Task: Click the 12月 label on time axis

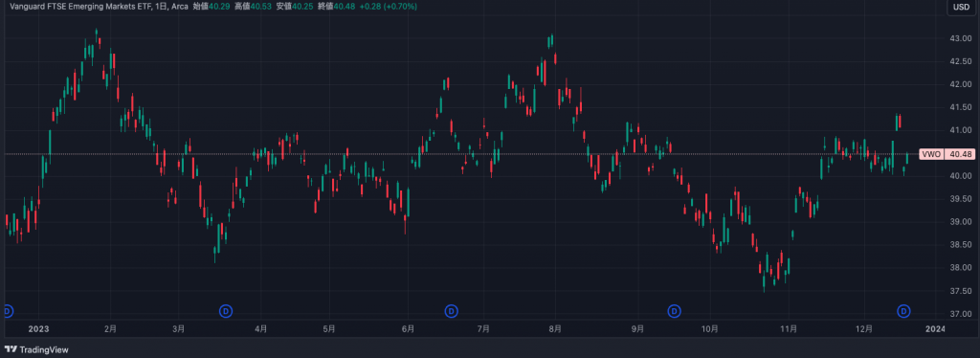Action: click(864, 328)
